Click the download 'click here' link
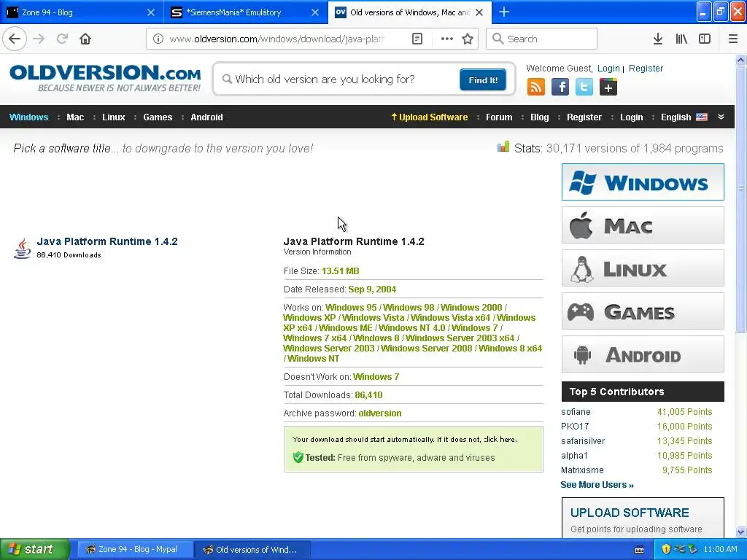747x560 pixels. click(500, 440)
